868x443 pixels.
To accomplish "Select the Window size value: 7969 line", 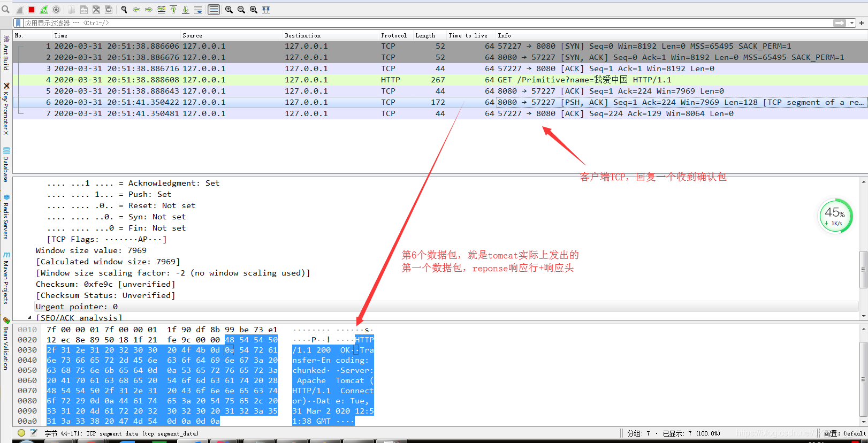I will point(91,250).
